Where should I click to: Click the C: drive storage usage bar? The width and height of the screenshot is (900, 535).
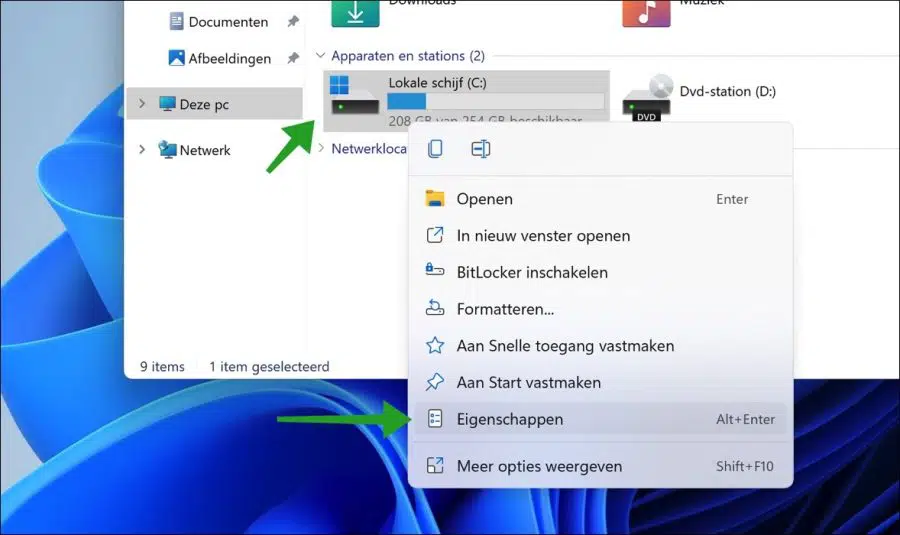(496, 102)
